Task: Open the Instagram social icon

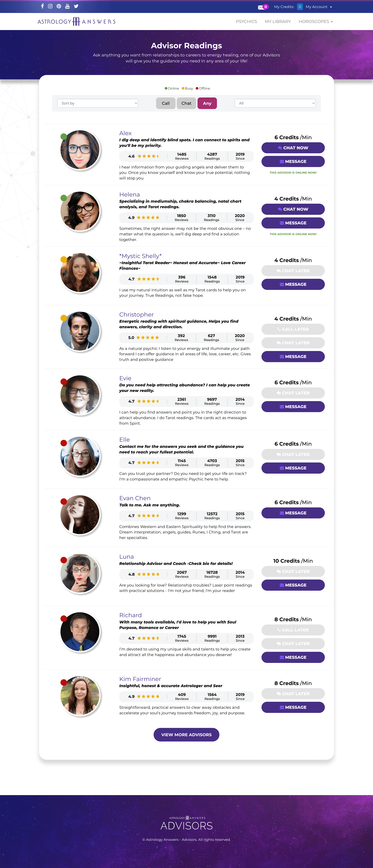Action: click(50, 6)
